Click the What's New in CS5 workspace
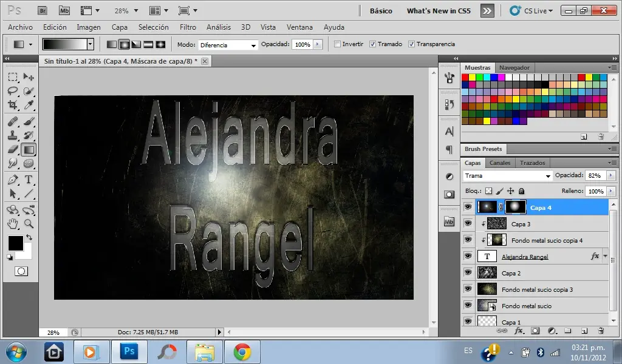The image size is (622, 364). 439,11
